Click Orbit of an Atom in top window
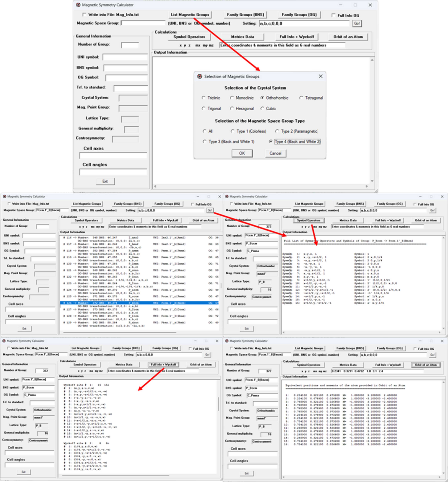 pyautogui.click(x=348, y=37)
